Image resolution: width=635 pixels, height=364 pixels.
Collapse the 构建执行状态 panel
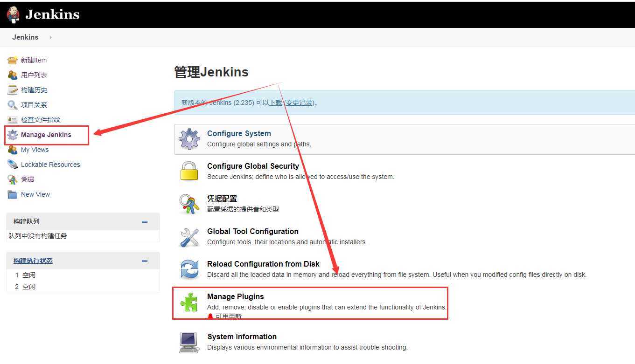tap(145, 261)
